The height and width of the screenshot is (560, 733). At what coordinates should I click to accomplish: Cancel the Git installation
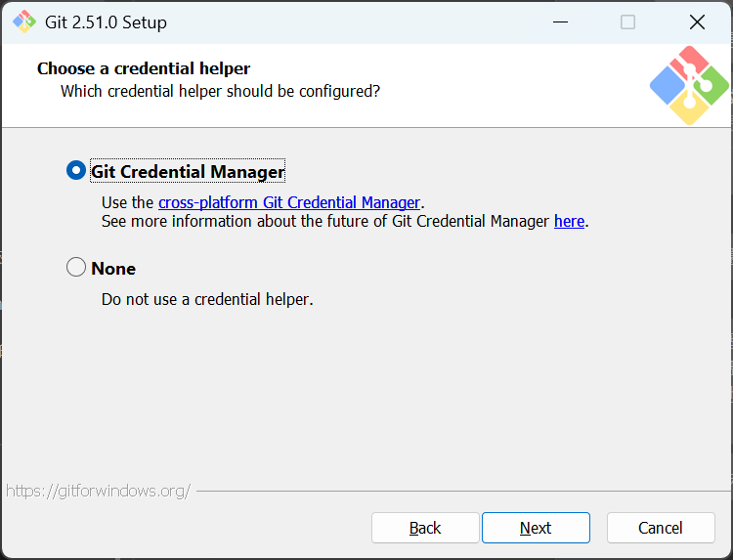click(x=661, y=528)
